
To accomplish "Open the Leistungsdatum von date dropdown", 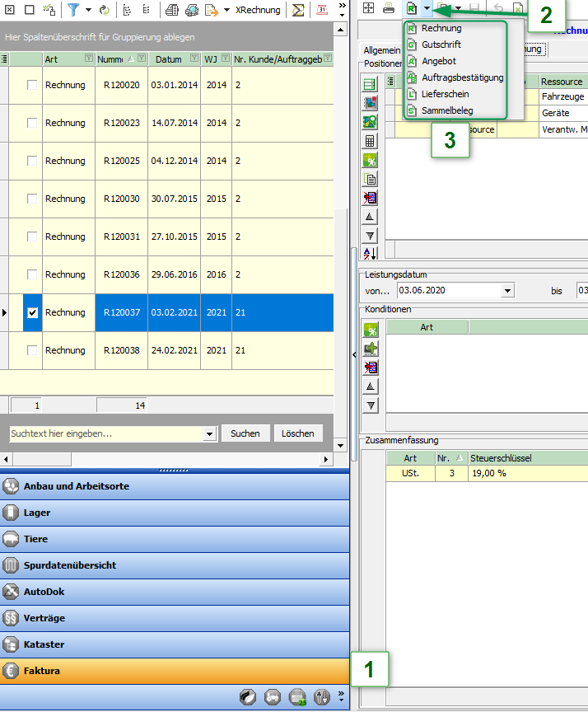I will point(507,291).
